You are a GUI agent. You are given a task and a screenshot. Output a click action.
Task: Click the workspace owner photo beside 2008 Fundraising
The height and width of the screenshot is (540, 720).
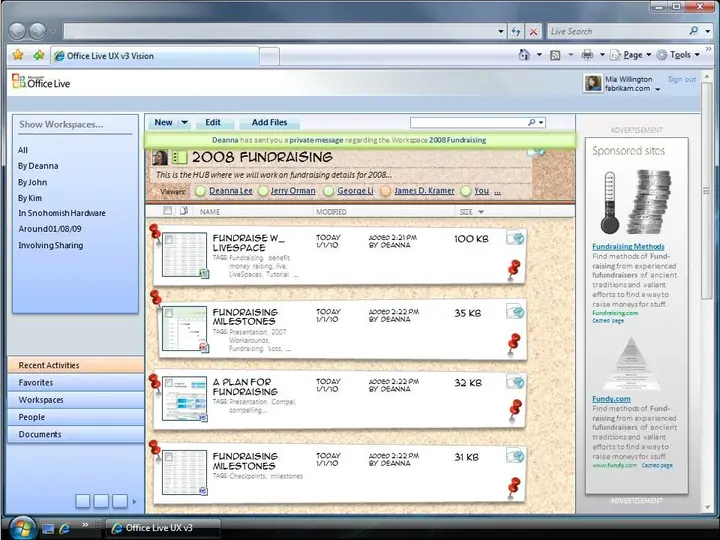tap(160, 157)
